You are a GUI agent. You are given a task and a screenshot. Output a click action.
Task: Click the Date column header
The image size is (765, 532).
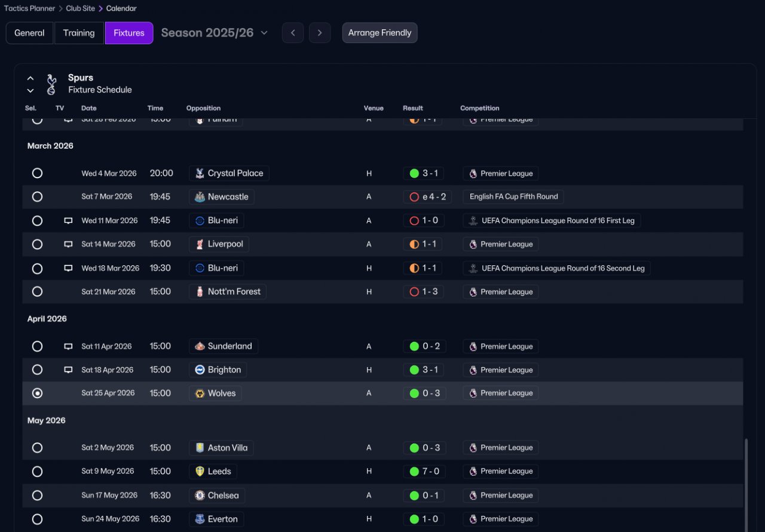[89, 108]
